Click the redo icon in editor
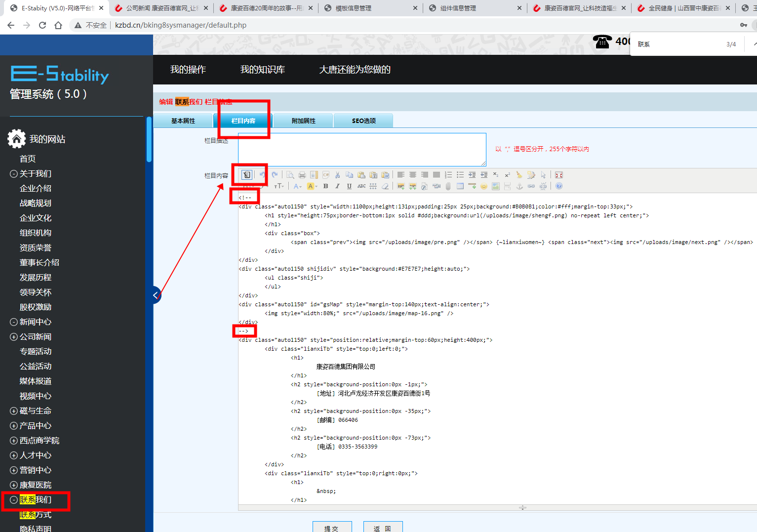Screen dimensions: 757x532 (x=275, y=175)
